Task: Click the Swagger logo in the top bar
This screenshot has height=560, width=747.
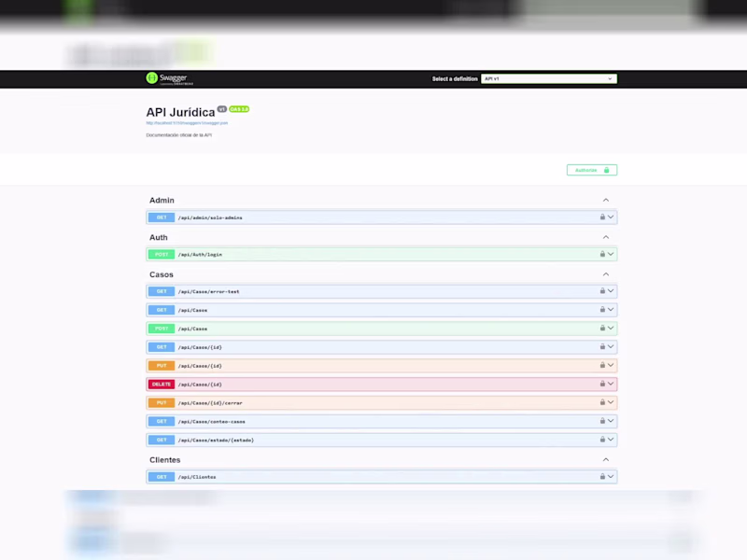Action: point(170,78)
